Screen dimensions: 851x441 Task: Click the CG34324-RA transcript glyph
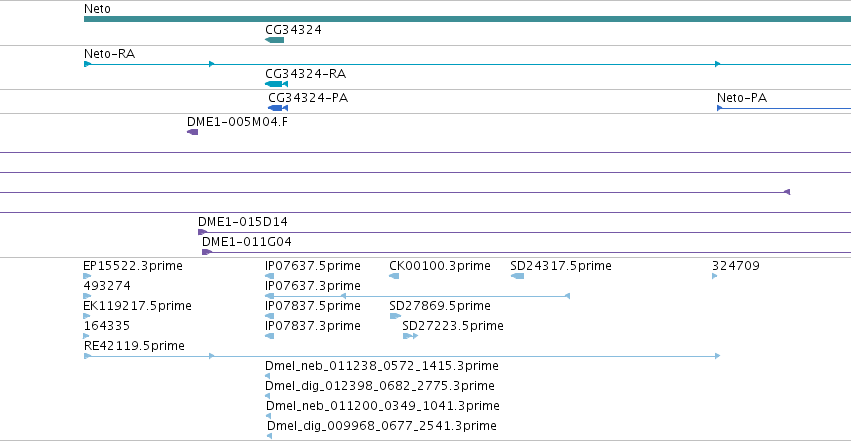tap(276, 84)
